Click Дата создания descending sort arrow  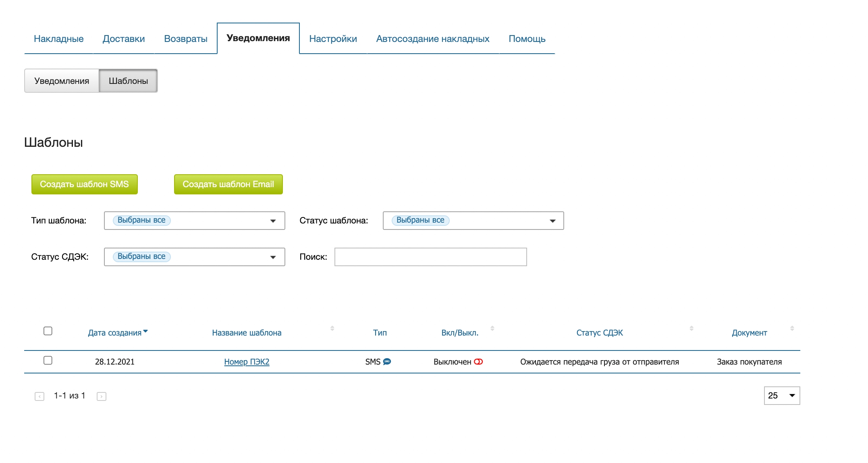(145, 331)
